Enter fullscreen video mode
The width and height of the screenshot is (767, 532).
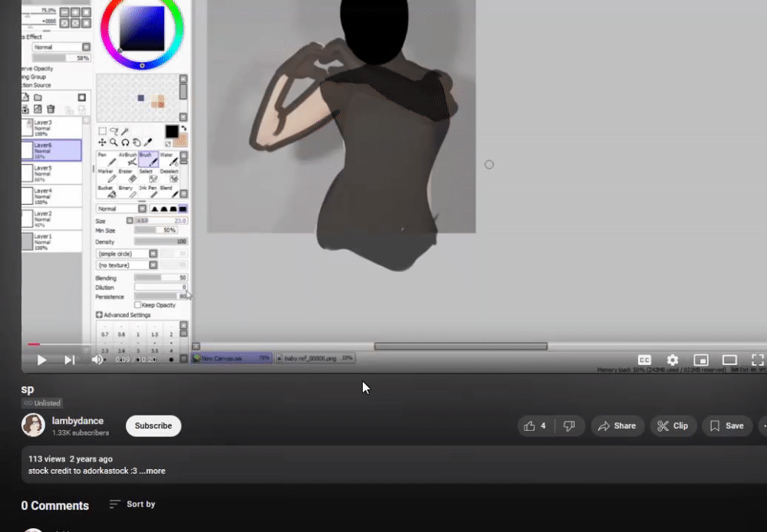pos(758,360)
